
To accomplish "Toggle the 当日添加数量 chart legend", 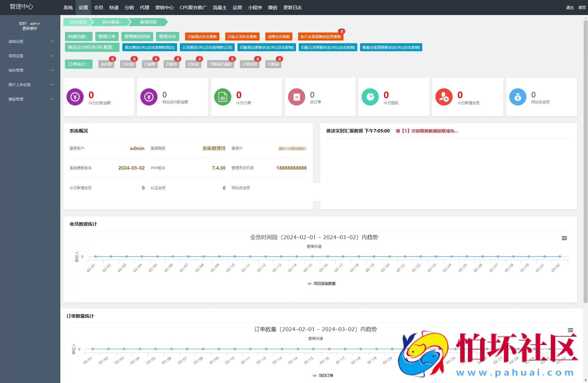I will [x=321, y=284].
